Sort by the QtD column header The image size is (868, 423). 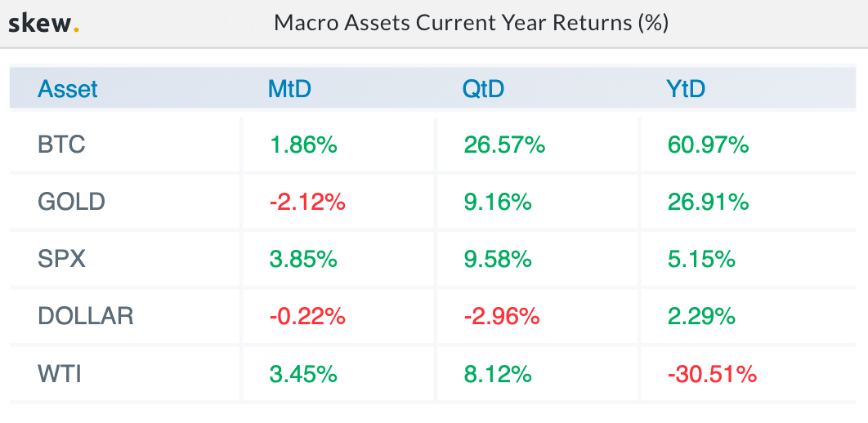click(483, 89)
